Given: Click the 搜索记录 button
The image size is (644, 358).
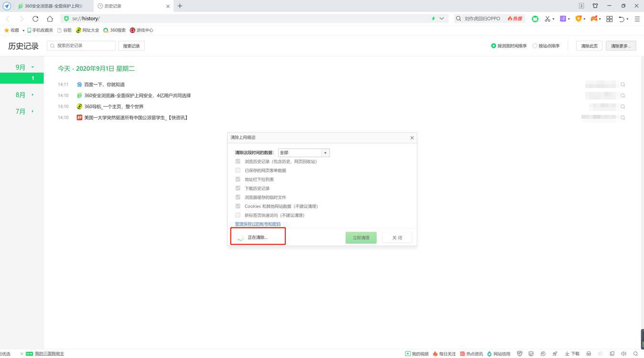Looking at the screenshot, I should [131, 46].
